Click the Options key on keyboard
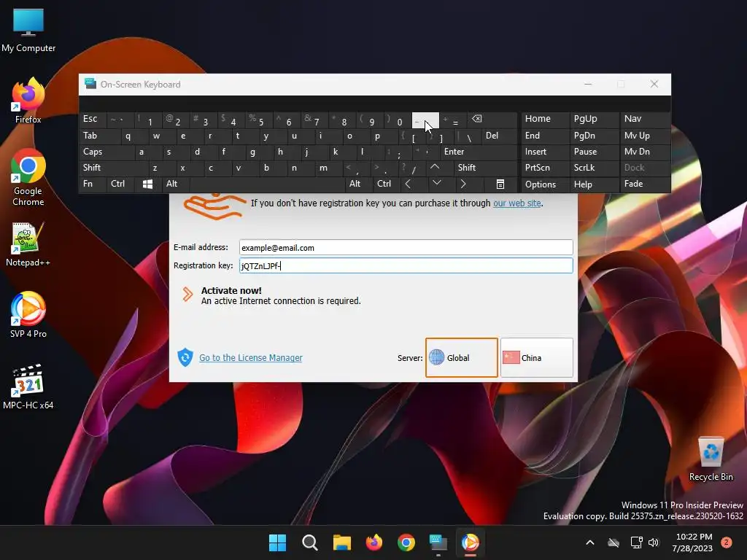The image size is (747, 560). coord(544,184)
